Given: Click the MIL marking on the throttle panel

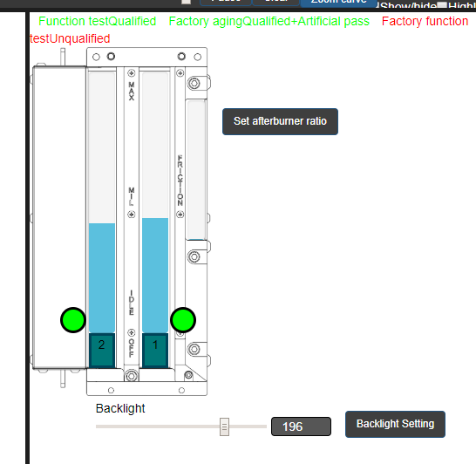Looking at the screenshot, I should click(132, 196).
